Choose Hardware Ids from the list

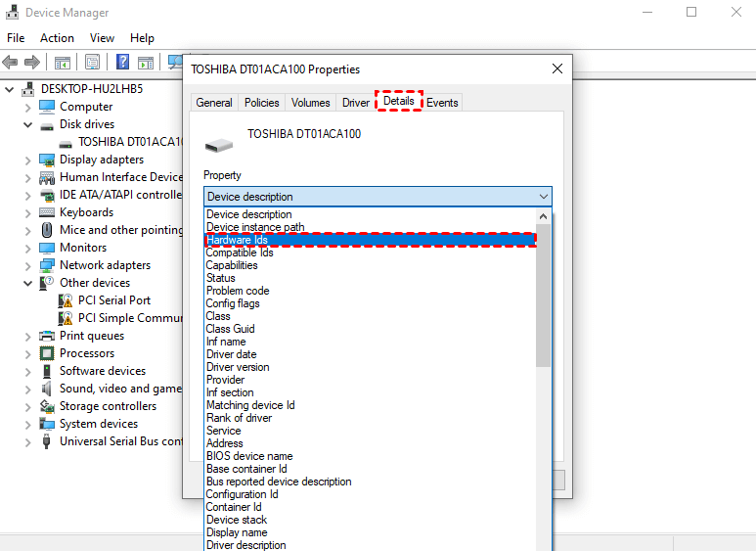(x=370, y=240)
